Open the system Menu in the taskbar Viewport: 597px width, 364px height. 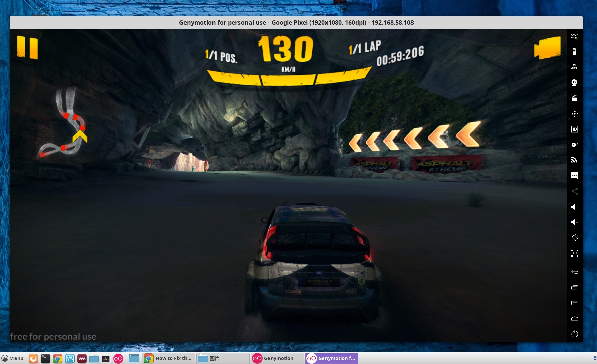coord(12,358)
